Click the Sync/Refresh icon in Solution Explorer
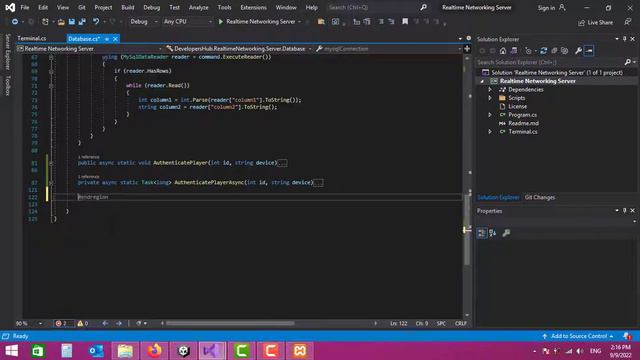 [543, 51]
